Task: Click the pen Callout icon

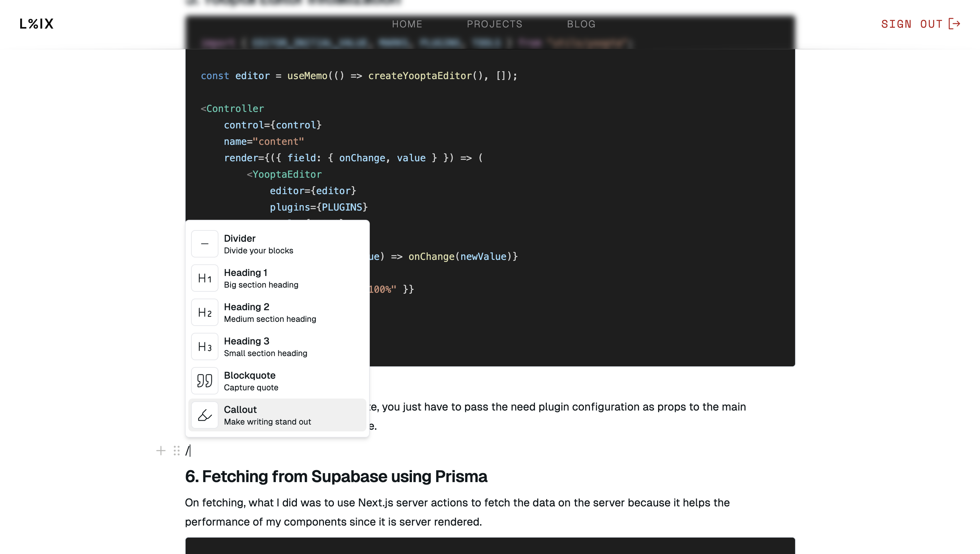Action: [204, 415]
